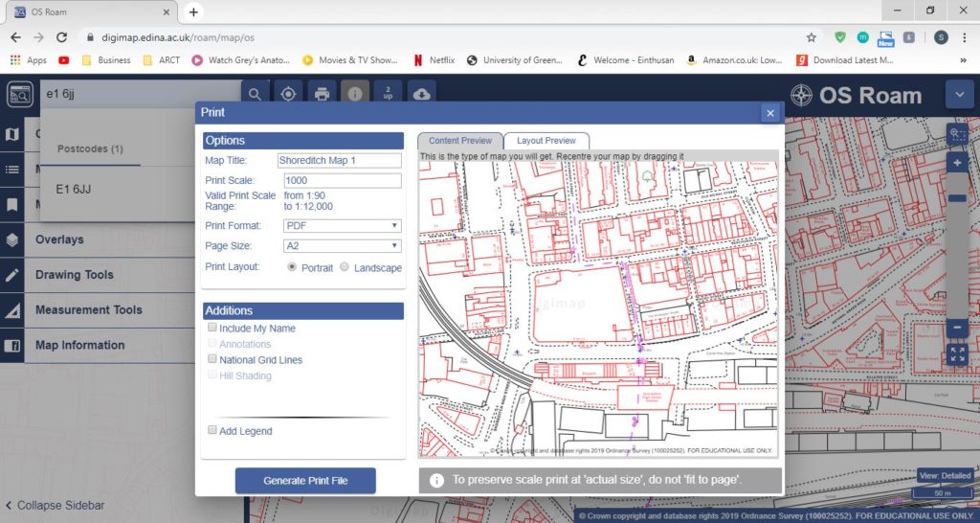Click the Map Information icon in the sidebar
This screenshot has width=980, height=523.
(x=11, y=346)
